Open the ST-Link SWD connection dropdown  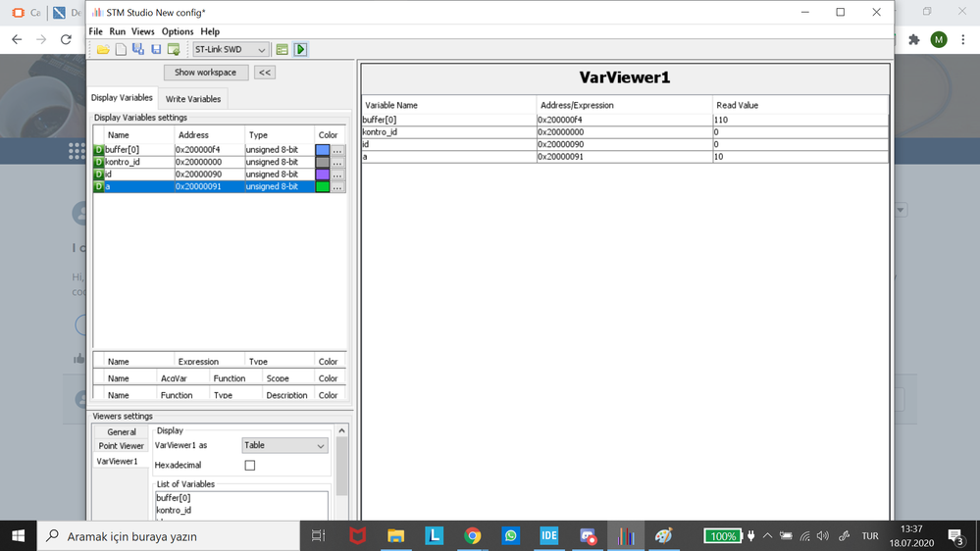[x=231, y=49]
